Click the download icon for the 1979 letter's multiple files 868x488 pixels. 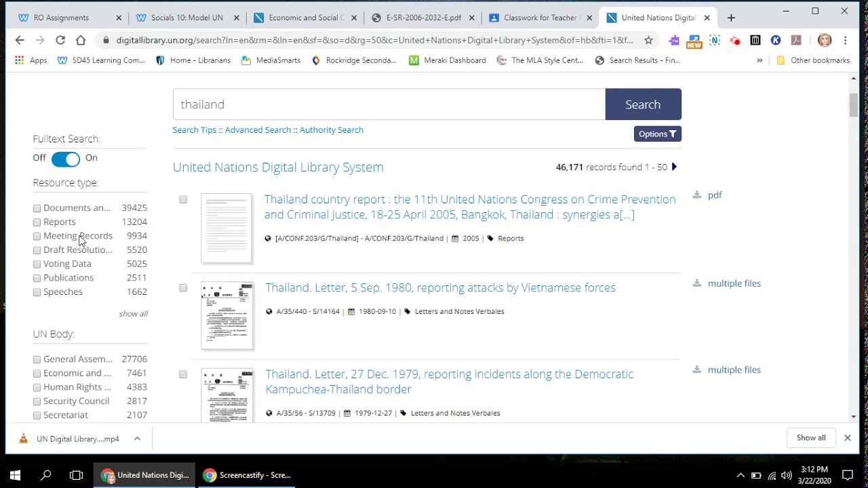[x=696, y=369]
